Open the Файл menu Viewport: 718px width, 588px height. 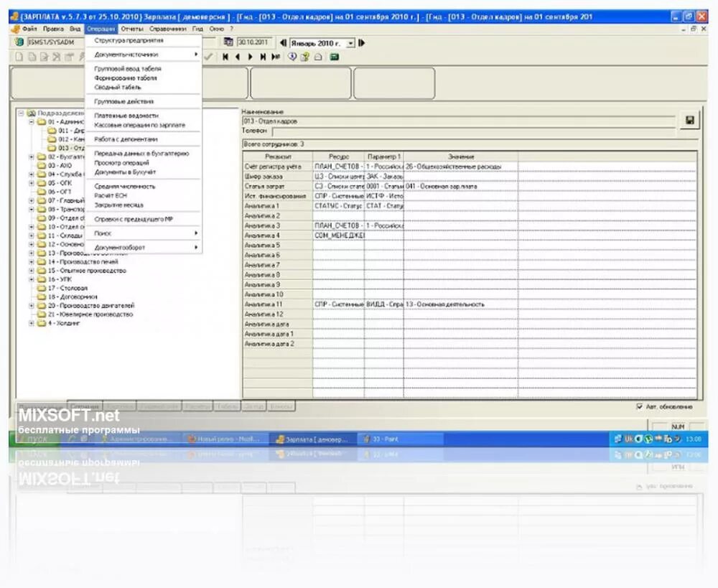pyautogui.click(x=29, y=29)
